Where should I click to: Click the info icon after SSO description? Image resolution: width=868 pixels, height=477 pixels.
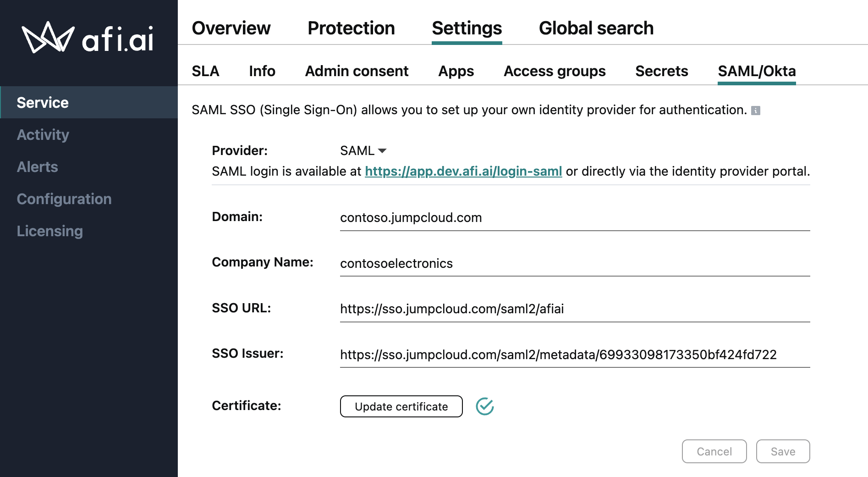click(756, 111)
